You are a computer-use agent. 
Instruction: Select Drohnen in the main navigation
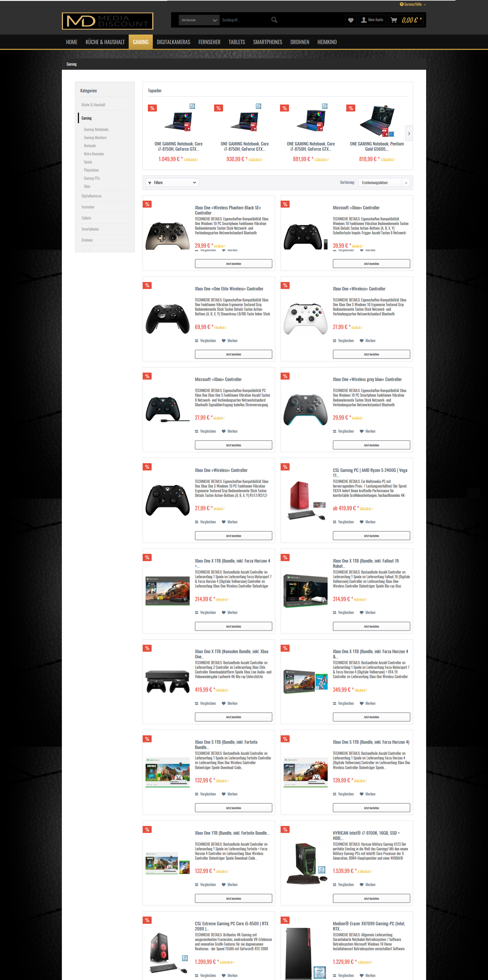[299, 42]
